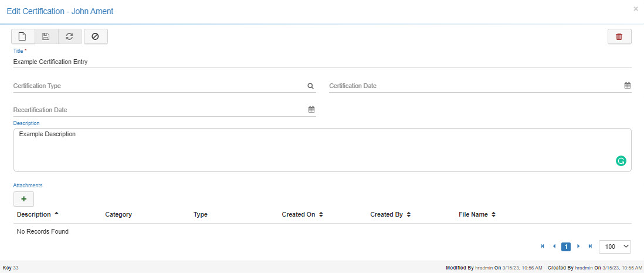Image resolution: width=644 pixels, height=273 pixels.
Task: Open the Certification Date calendar picker
Action: coord(627,86)
